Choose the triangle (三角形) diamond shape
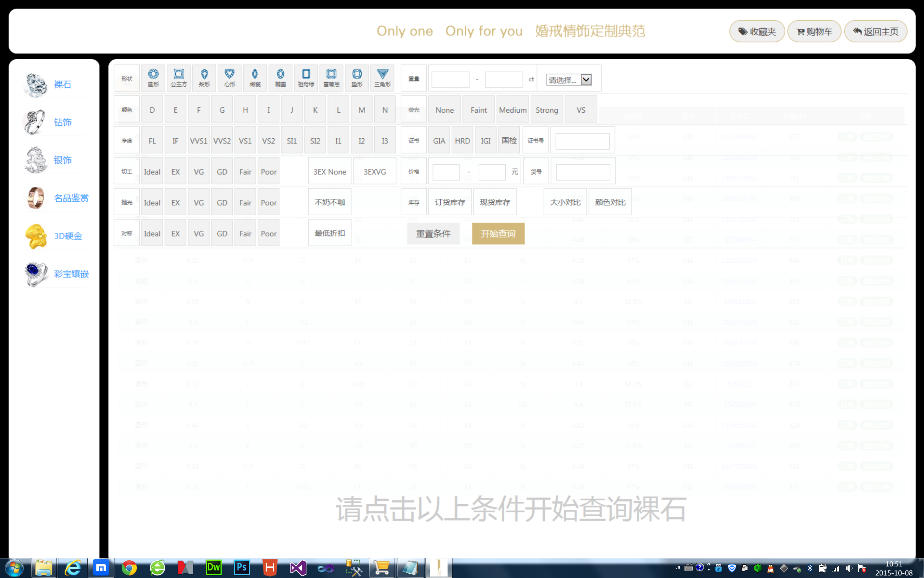The height and width of the screenshot is (578, 924). tap(383, 78)
